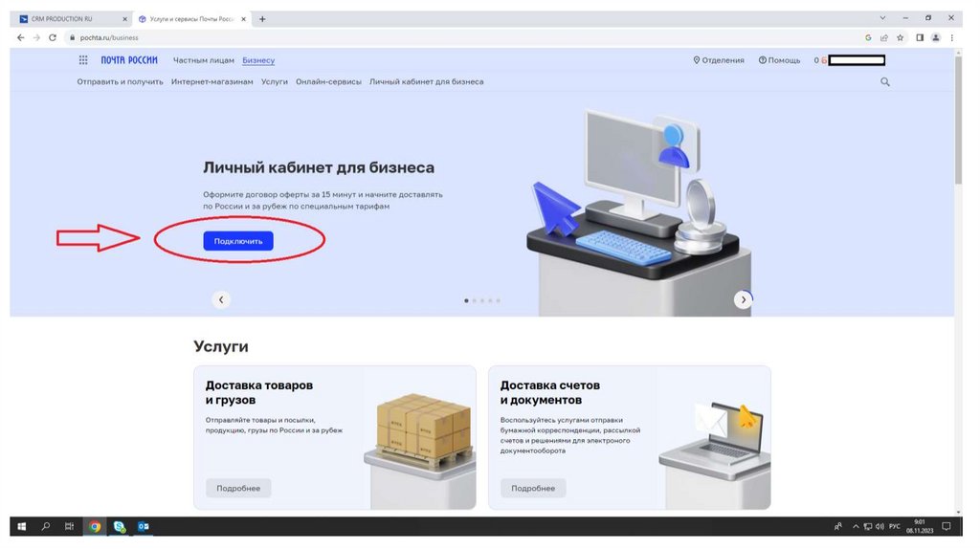This screenshot has height=549, width=980.
Task: Click Подробнее under Доставка счетов и документов
Action: [533, 489]
